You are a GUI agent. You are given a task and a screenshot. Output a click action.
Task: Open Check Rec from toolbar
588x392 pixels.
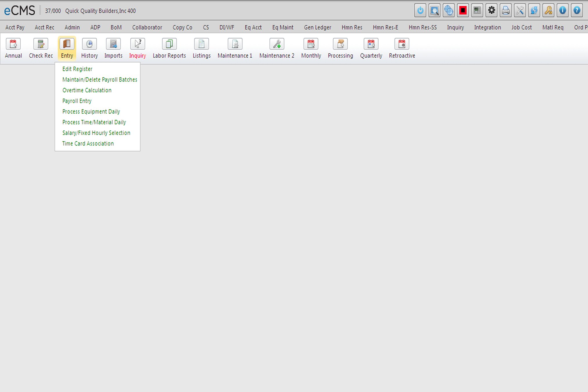click(40, 47)
